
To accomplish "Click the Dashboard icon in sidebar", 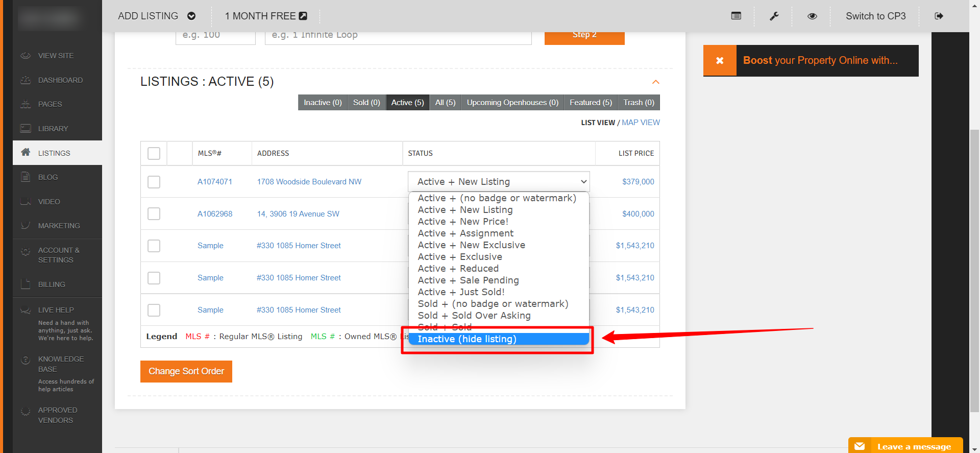I will [x=26, y=80].
